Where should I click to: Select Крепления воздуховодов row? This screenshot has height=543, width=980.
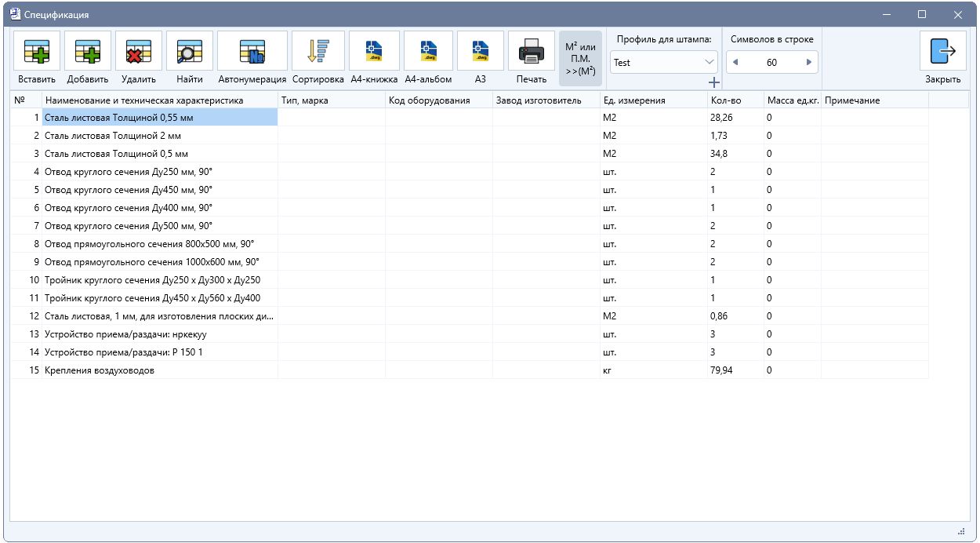(x=469, y=370)
